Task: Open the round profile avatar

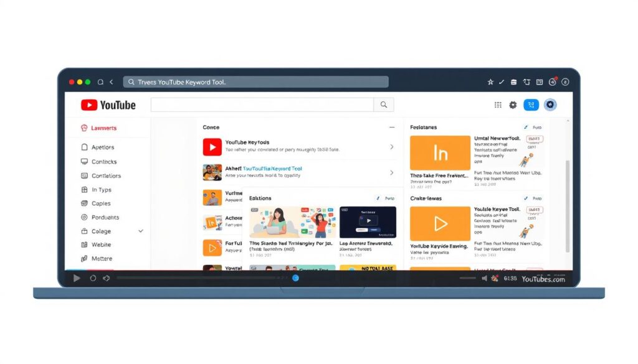Action: (x=550, y=105)
